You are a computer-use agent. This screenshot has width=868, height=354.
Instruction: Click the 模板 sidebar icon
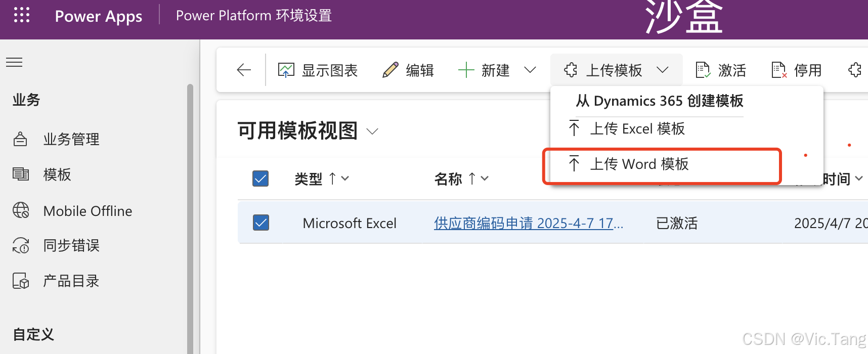point(21,174)
